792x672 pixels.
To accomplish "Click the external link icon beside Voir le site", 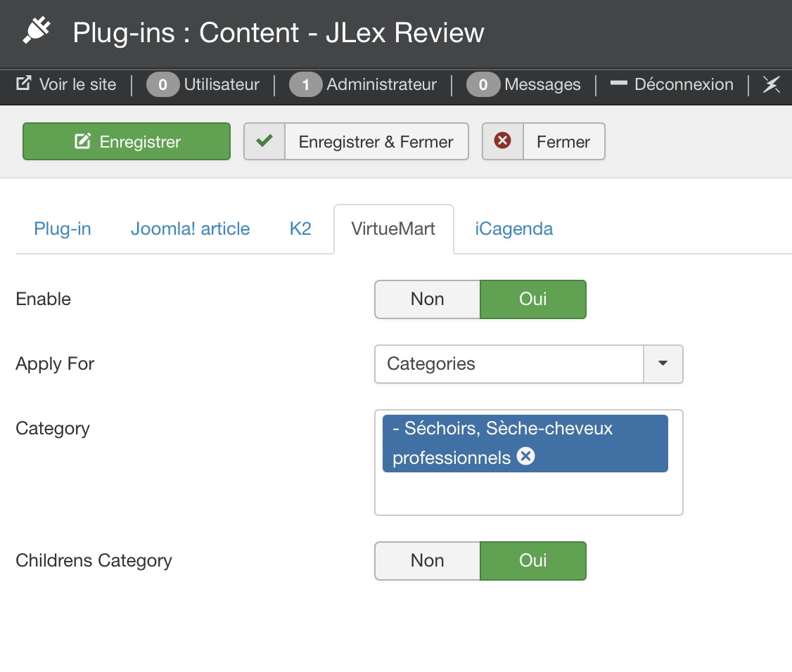I will tap(24, 84).
